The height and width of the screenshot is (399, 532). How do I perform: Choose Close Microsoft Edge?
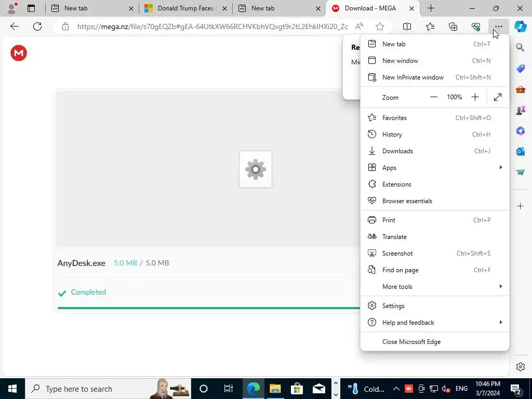(x=435, y=342)
